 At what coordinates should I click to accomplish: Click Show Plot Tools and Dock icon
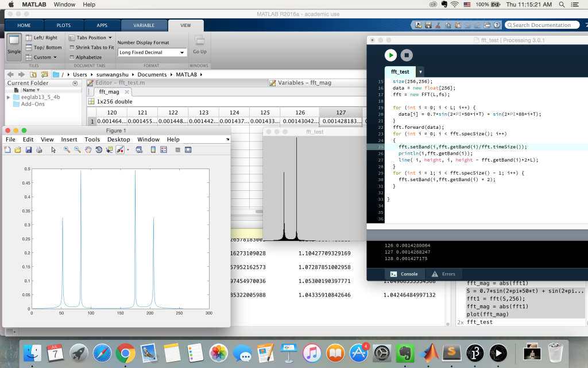188,150
